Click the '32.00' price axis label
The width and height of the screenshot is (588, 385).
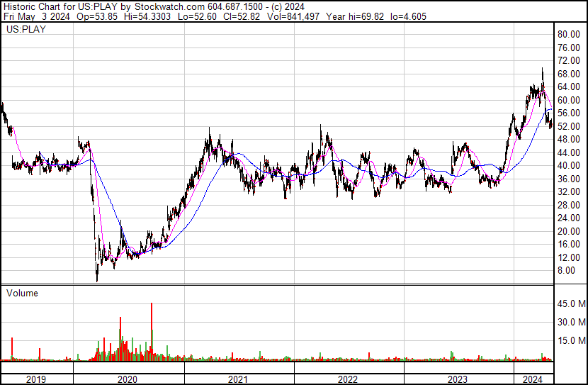click(x=569, y=191)
